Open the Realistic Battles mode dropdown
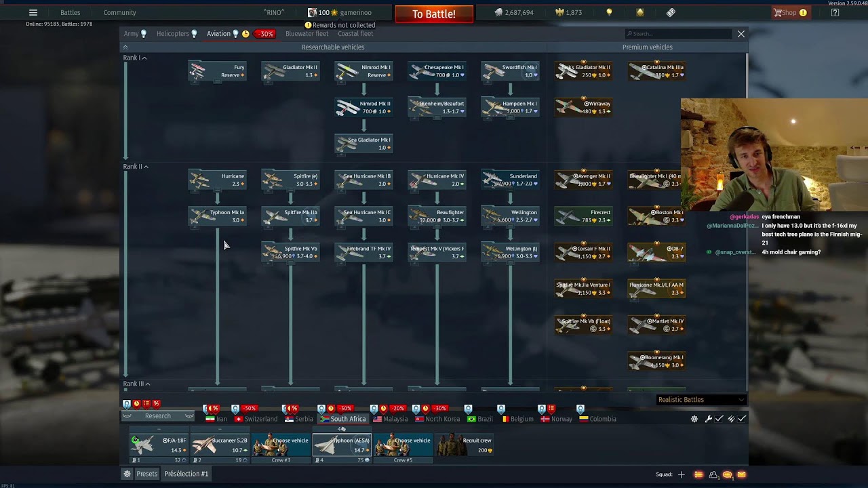This screenshot has height=488, width=868. tap(701, 400)
